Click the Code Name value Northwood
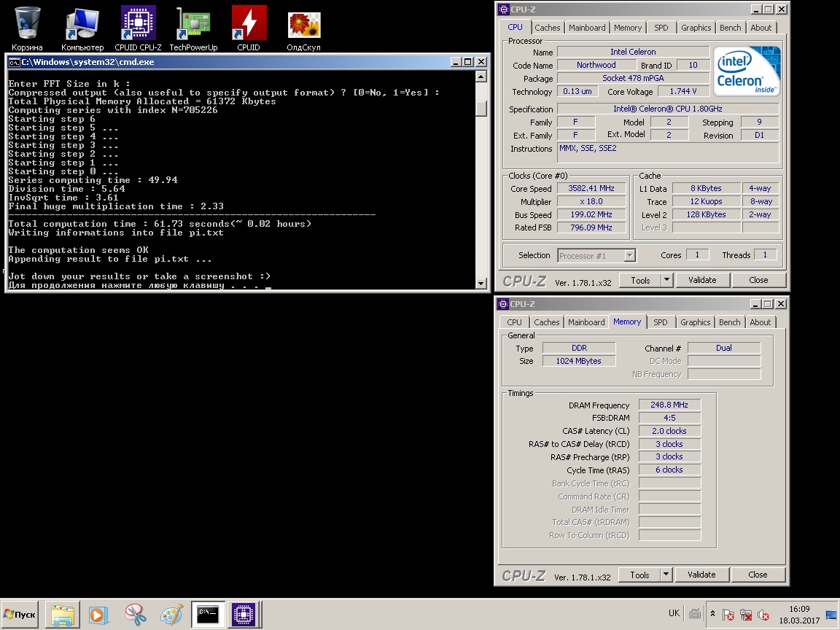This screenshot has width=840, height=630. pos(596,66)
